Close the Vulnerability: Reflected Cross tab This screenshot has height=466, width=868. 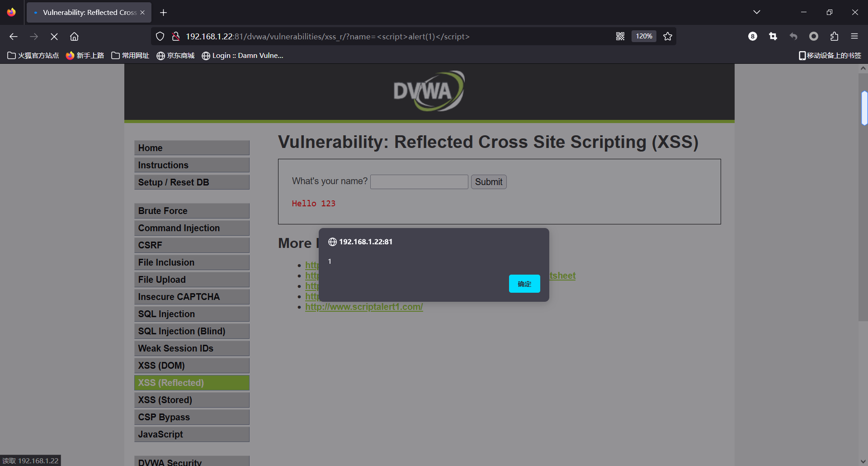tap(142, 13)
